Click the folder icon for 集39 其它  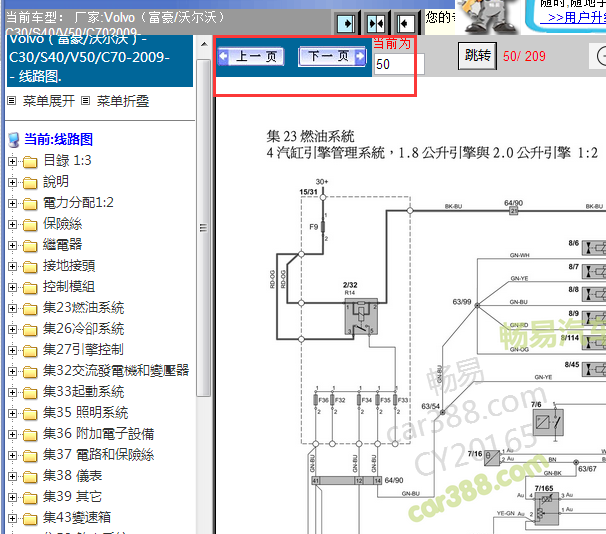pyautogui.click(x=30, y=498)
